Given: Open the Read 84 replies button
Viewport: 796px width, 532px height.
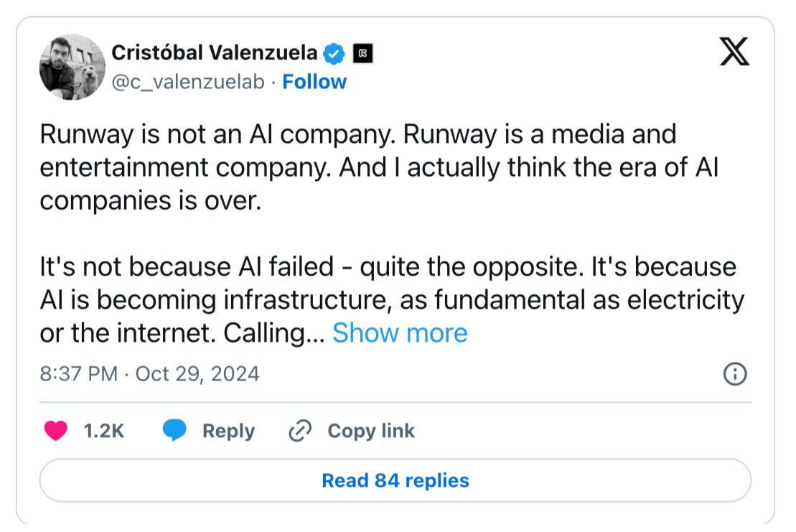Looking at the screenshot, I should pyautogui.click(x=395, y=480).
